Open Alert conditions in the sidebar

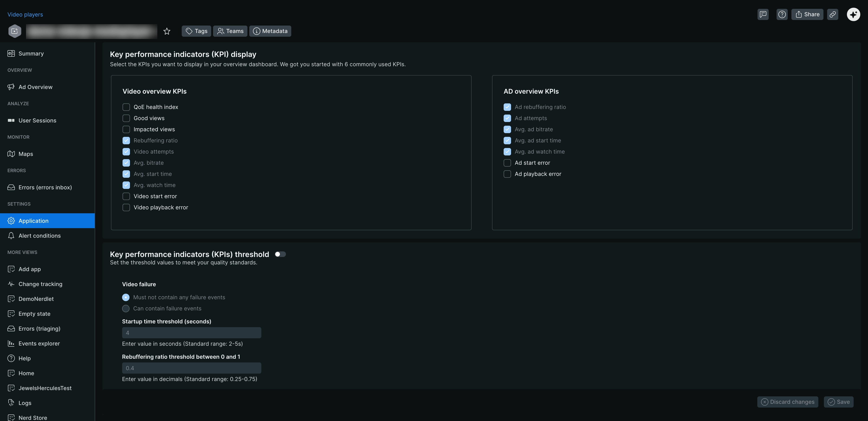click(x=39, y=235)
